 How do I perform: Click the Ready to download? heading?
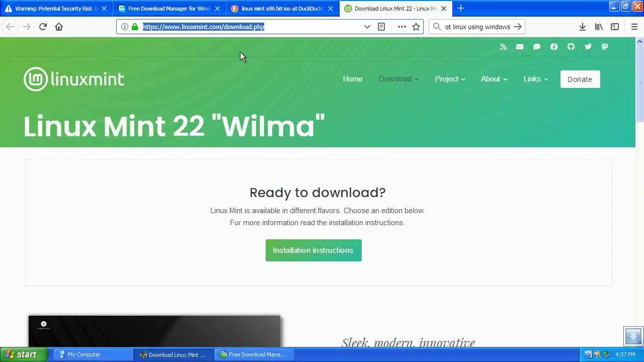[x=317, y=193]
